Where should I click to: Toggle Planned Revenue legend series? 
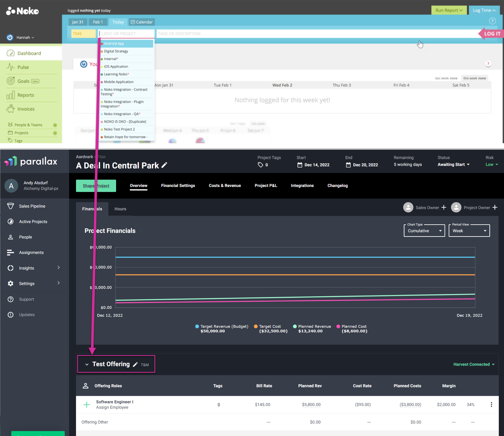[312, 329]
